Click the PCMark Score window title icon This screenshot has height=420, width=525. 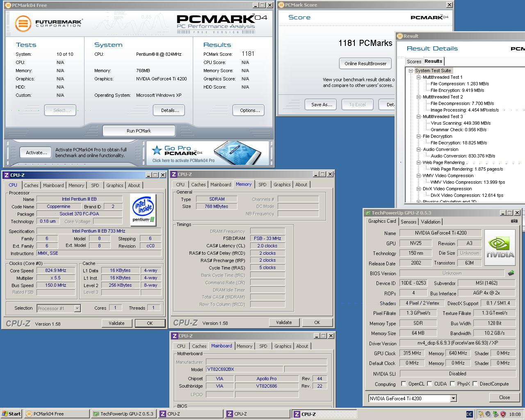(281, 5)
